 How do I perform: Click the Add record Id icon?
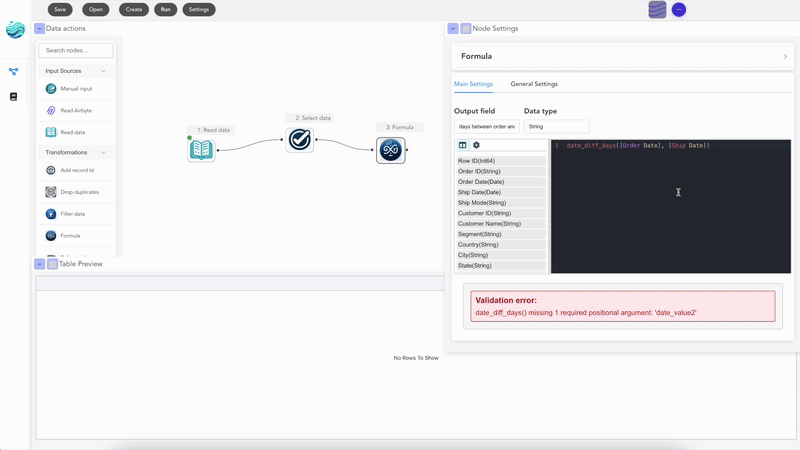pos(51,170)
